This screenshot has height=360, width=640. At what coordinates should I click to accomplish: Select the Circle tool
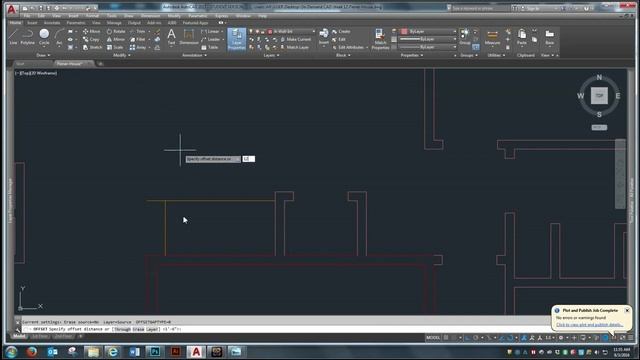[44, 36]
